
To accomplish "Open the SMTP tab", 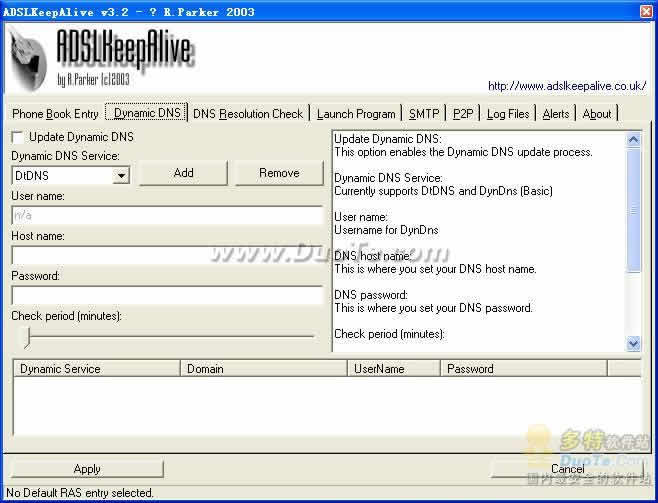I will pos(424,114).
